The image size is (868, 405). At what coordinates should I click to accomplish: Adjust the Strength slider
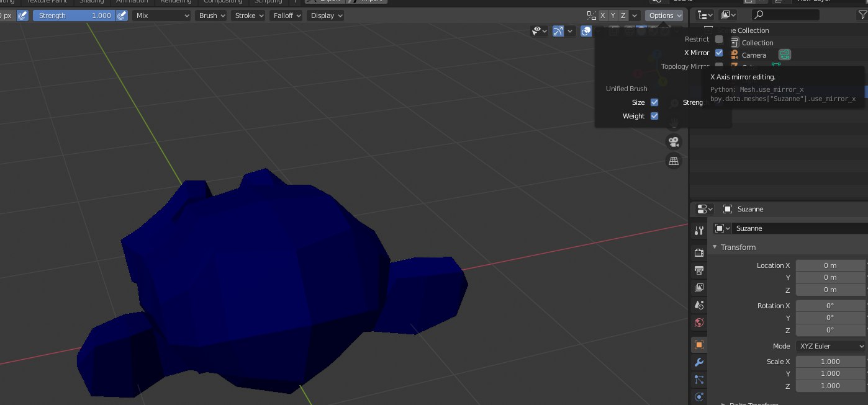point(74,16)
